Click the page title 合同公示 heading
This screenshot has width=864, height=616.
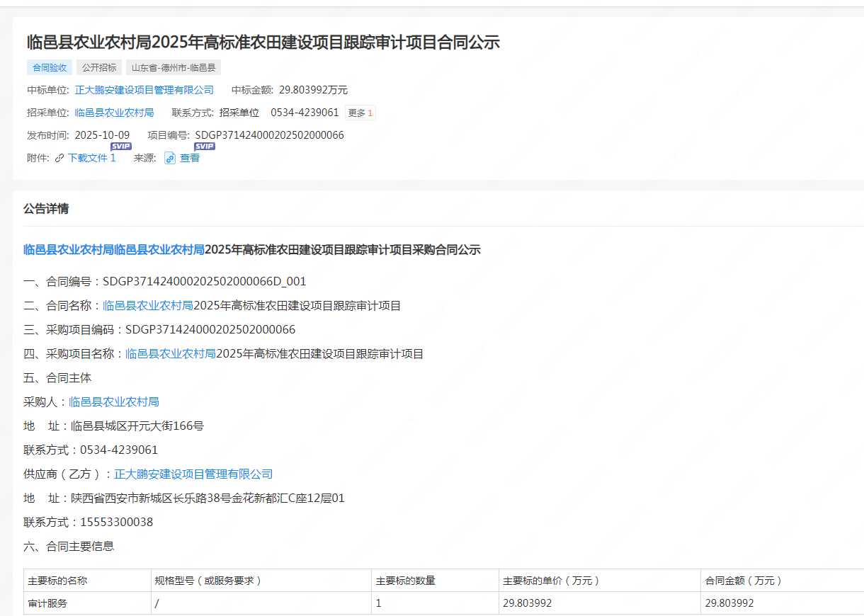263,42
